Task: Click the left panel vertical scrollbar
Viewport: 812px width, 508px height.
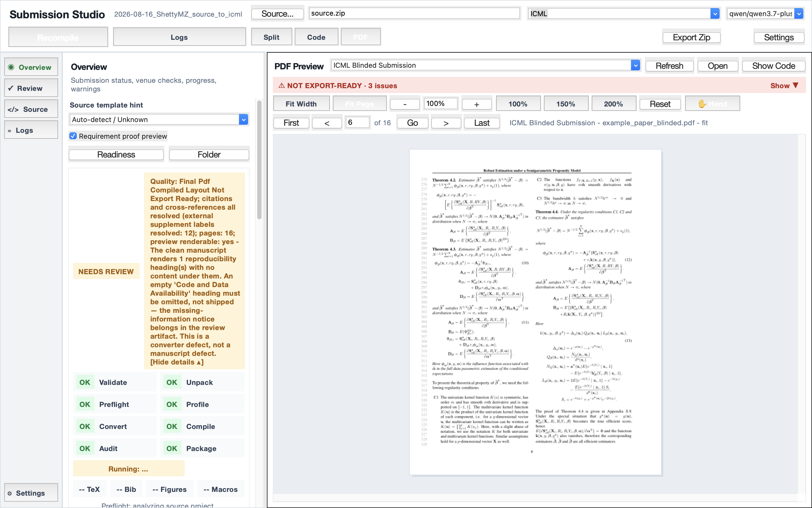Action: pyautogui.click(x=259, y=160)
